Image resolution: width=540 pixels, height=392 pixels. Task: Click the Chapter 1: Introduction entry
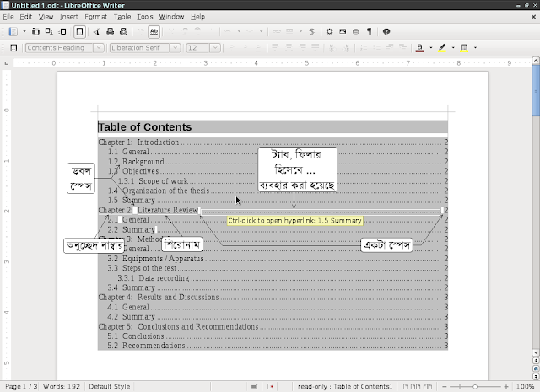pyautogui.click(x=273, y=142)
